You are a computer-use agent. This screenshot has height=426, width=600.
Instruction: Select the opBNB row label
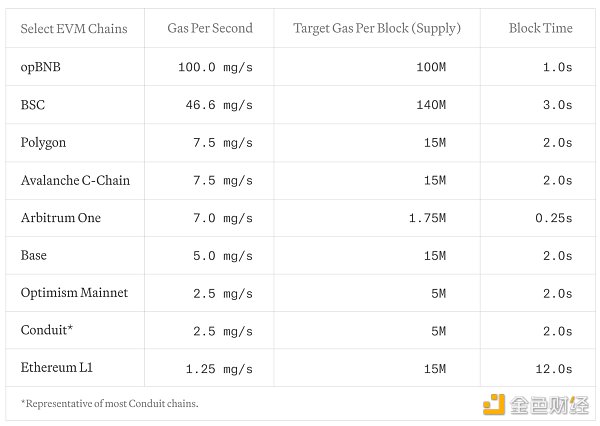[x=41, y=67]
